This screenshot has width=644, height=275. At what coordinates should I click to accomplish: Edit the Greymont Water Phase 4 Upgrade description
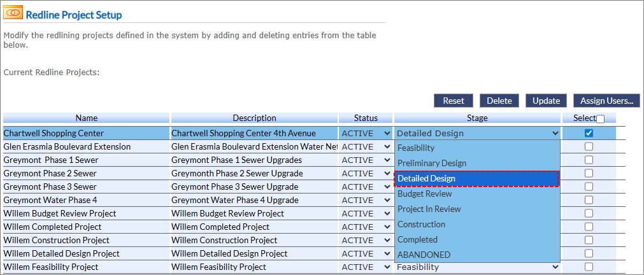254,201
